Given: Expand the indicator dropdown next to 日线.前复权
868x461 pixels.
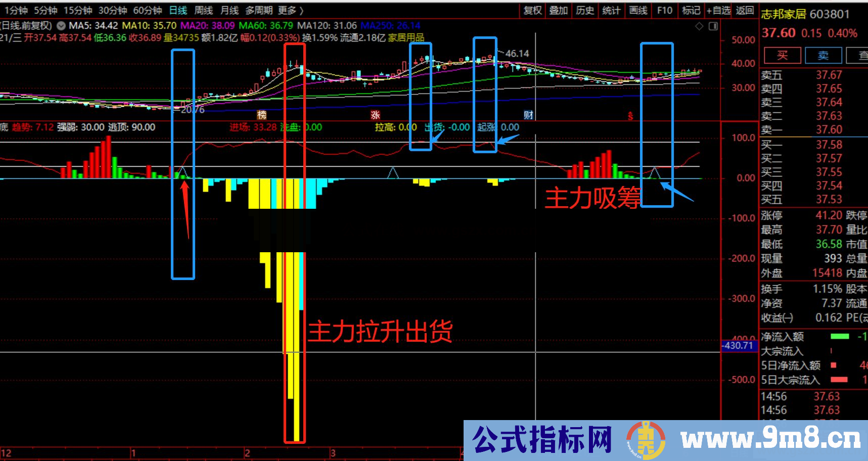Looking at the screenshot, I should point(61,25).
